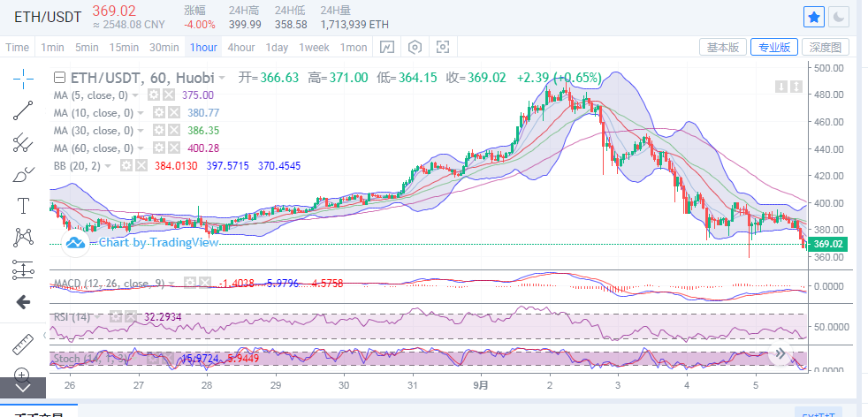The height and width of the screenshot is (417, 868).
Task: Expand the ETH/USDT, 60, Huobi title dropdown
Action: [222, 78]
